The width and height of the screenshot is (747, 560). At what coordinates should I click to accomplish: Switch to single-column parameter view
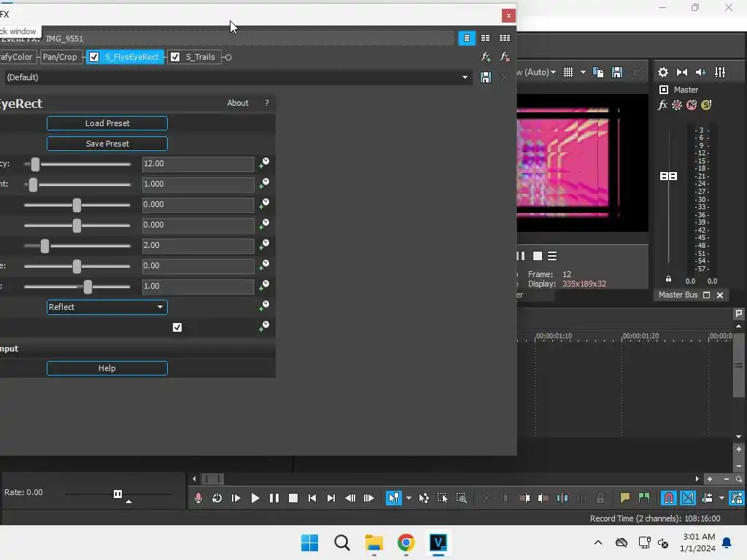[466, 38]
